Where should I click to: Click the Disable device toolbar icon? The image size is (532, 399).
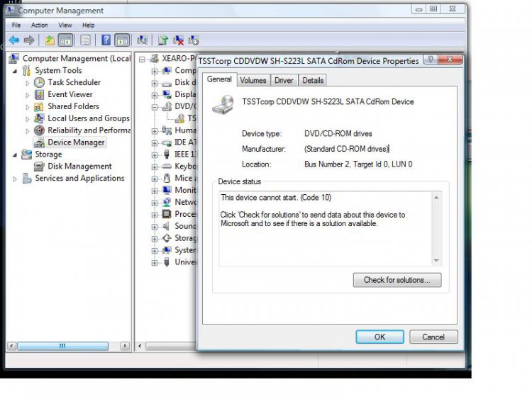coord(194,40)
